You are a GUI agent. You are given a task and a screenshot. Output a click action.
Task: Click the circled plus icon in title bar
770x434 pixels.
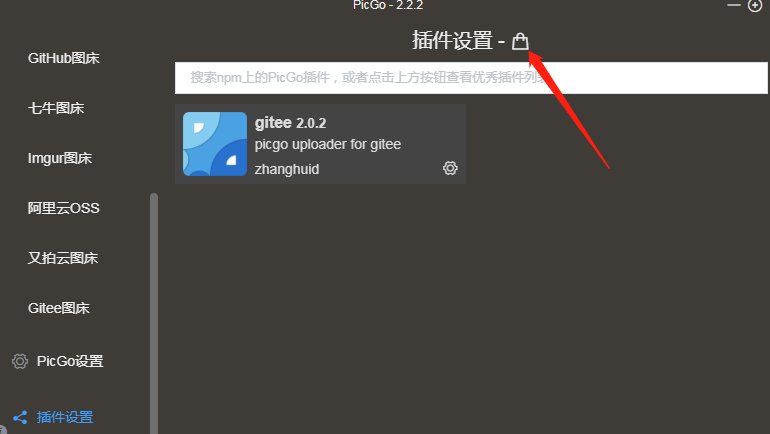point(755,5)
